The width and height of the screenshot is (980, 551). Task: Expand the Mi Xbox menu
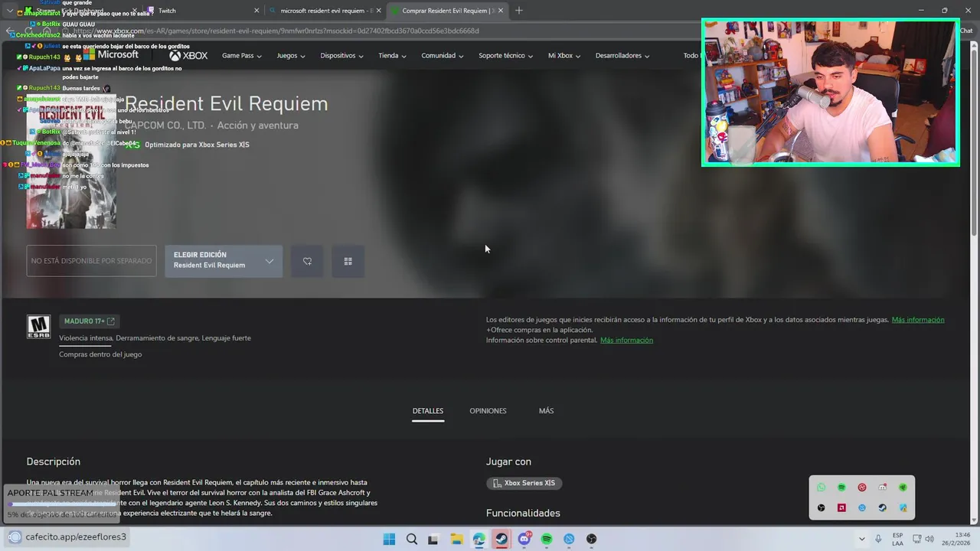[x=564, y=56]
